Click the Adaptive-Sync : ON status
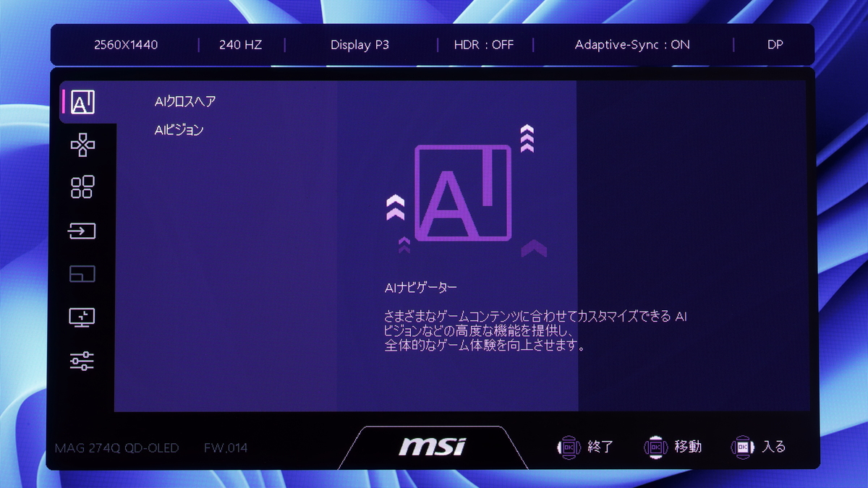This screenshot has width=868, height=488. [632, 45]
